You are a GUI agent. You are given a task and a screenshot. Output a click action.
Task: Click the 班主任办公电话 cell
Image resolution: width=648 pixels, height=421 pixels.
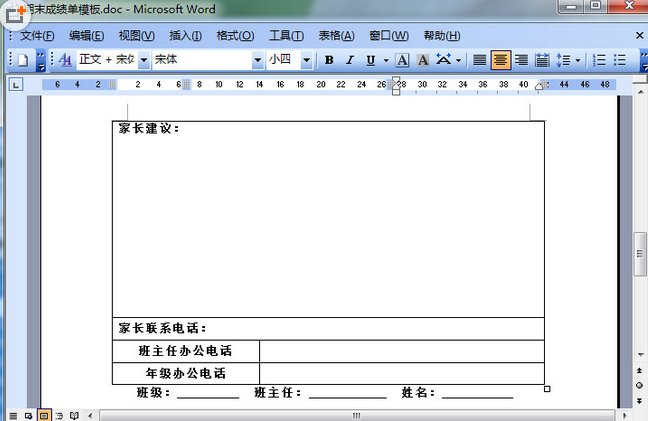[x=186, y=352]
